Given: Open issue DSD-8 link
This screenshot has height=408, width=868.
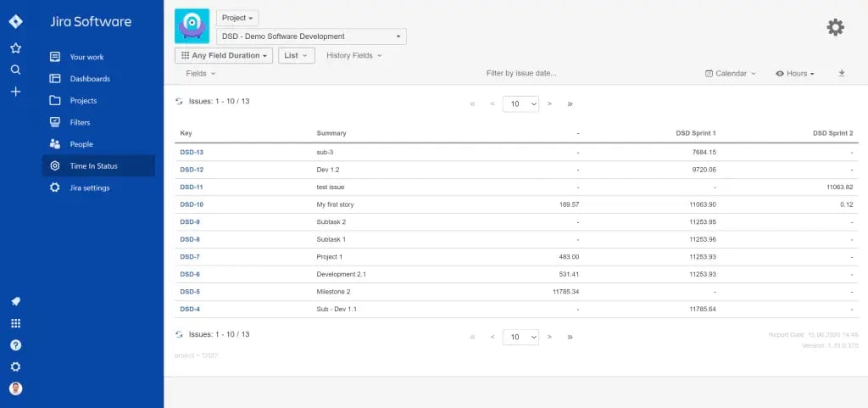Looking at the screenshot, I should [x=190, y=239].
